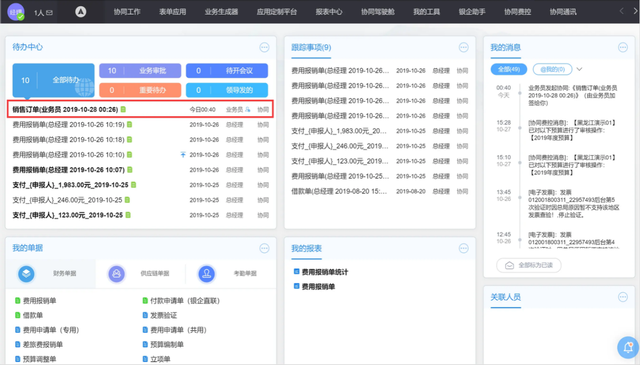The height and width of the screenshot is (365, 640).
Task: Open the 我的消息 more options icon
Action: click(x=623, y=47)
